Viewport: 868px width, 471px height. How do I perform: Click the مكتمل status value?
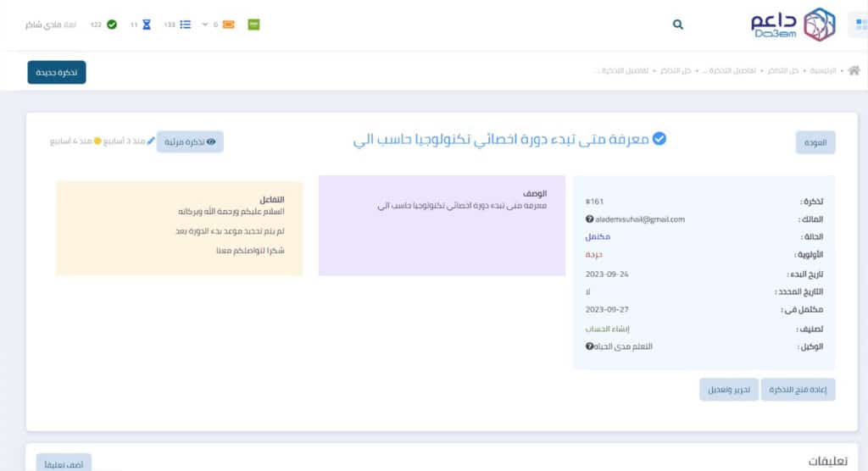pyautogui.click(x=598, y=237)
